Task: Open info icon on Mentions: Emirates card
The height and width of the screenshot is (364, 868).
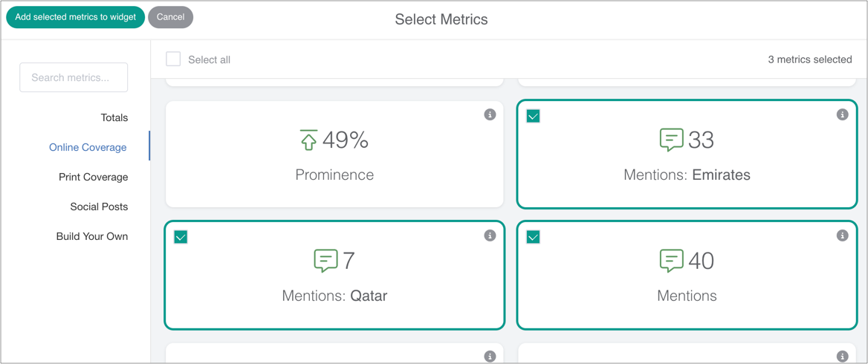Action: [842, 114]
